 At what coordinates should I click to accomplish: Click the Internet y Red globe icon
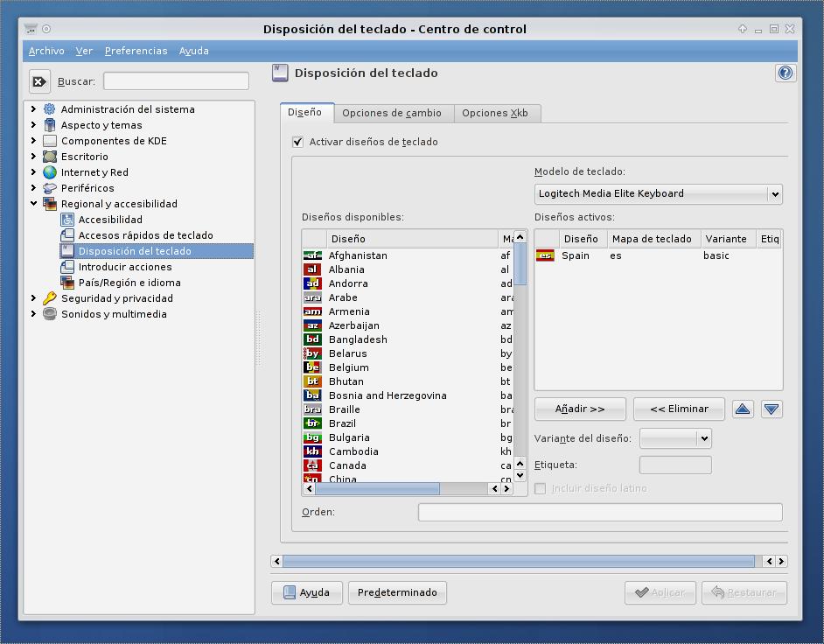point(49,172)
